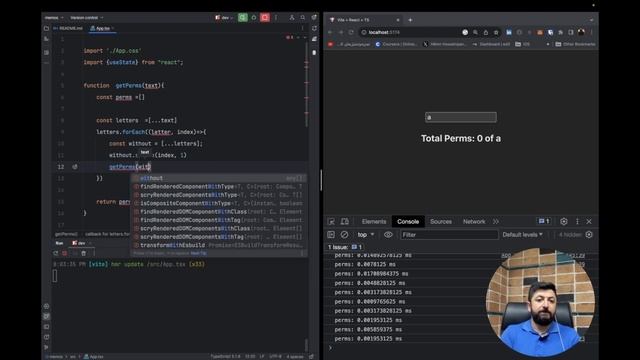Click the issues counter badge in DevTools
640x360 pixels.
tap(544, 221)
